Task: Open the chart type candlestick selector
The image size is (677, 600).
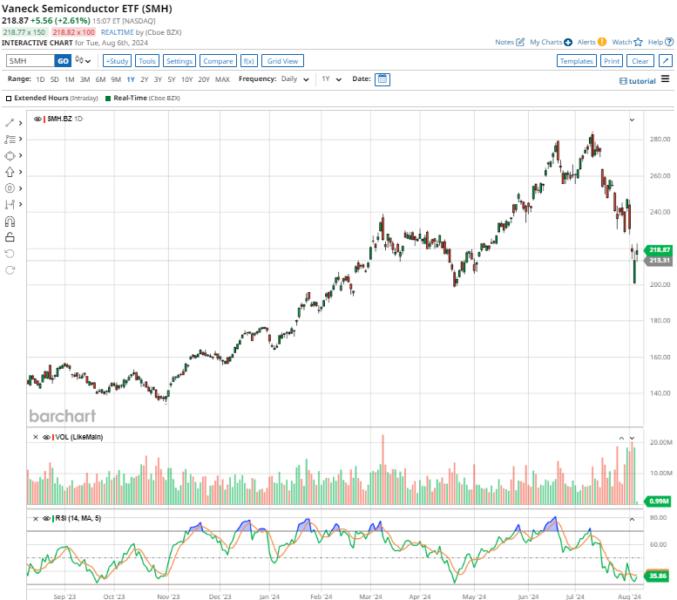Action: pyautogui.click(x=83, y=60)
